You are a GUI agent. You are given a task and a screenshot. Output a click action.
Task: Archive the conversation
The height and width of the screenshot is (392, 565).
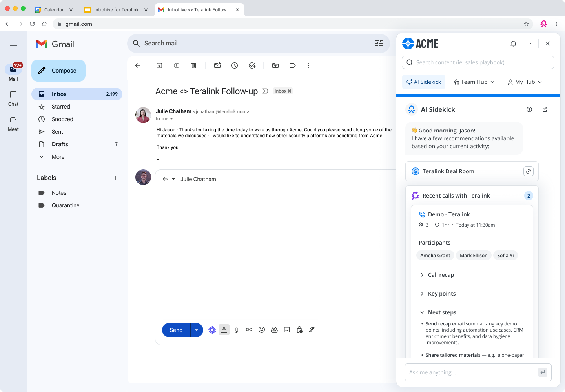coord(159,65)
